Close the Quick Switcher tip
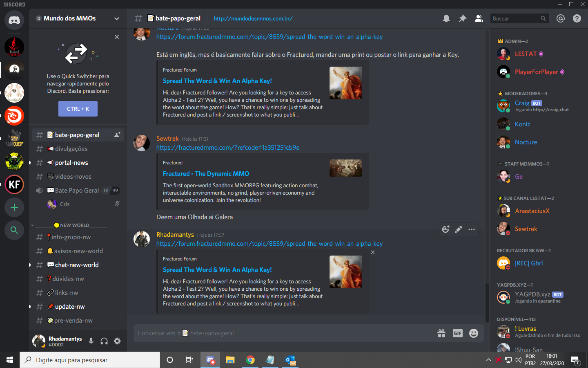Image resolution: width=588 pixels, height=368 pixels. pyautogui.click(x=117, y=37)
